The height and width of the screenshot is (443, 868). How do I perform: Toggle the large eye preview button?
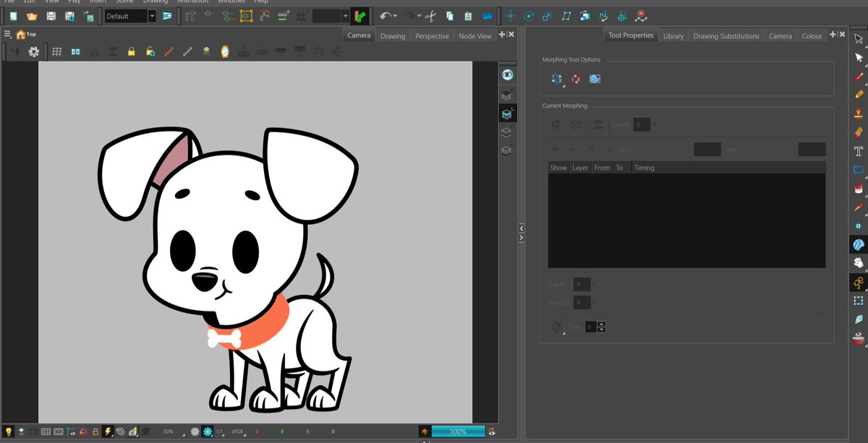coord(508,75)
